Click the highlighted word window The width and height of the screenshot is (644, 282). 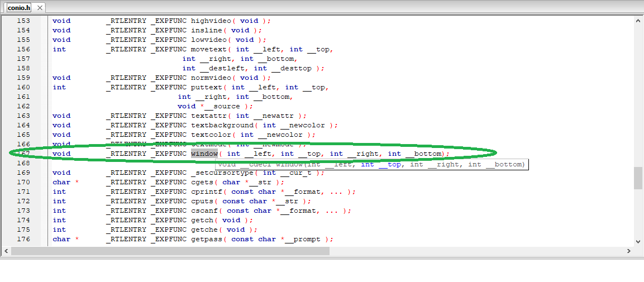(x=204, y=154)
